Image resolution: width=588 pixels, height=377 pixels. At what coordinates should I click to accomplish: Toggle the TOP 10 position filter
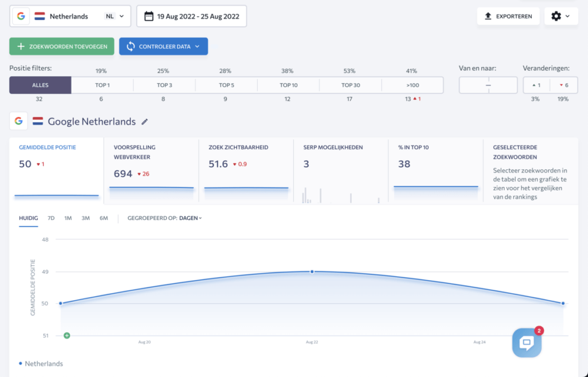(288, 85)
